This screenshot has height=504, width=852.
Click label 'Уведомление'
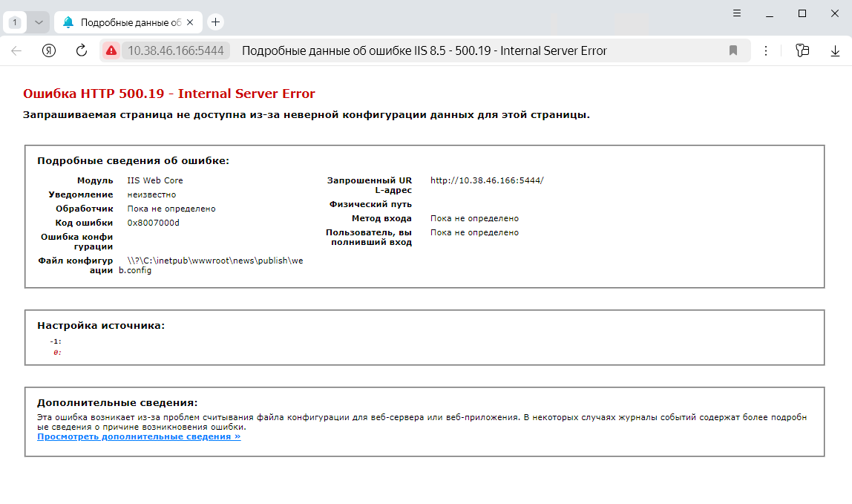pyautogui.click(x=80, y=194)
